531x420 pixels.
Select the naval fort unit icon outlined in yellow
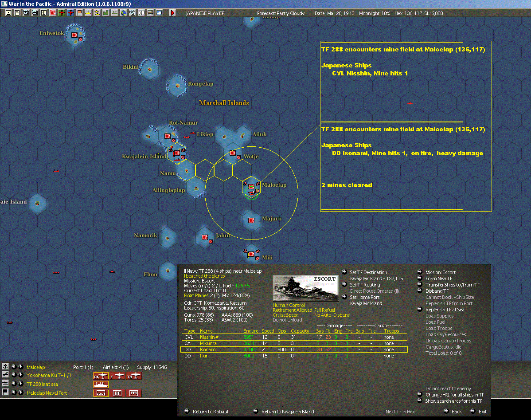click(101, 393)
